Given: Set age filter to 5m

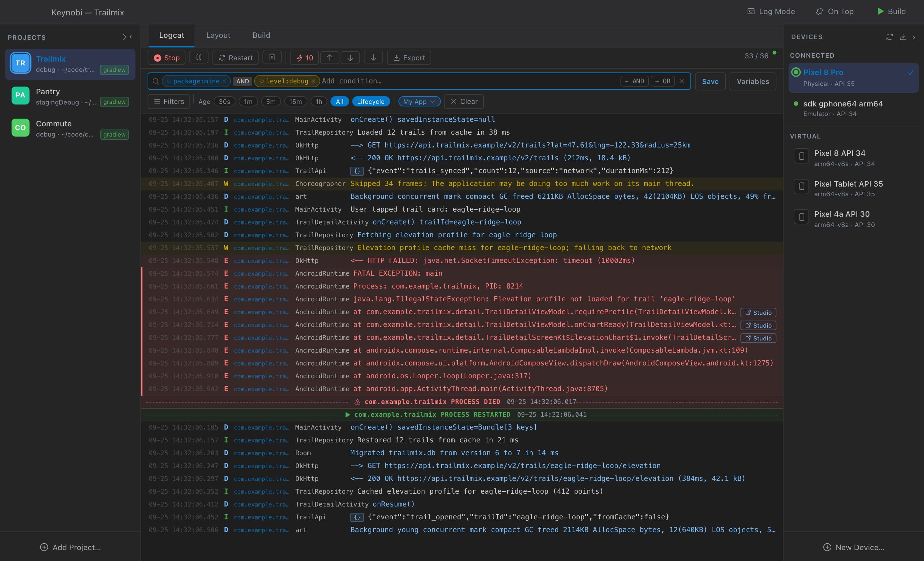Looking at the screenshot, I should [271, 102].
